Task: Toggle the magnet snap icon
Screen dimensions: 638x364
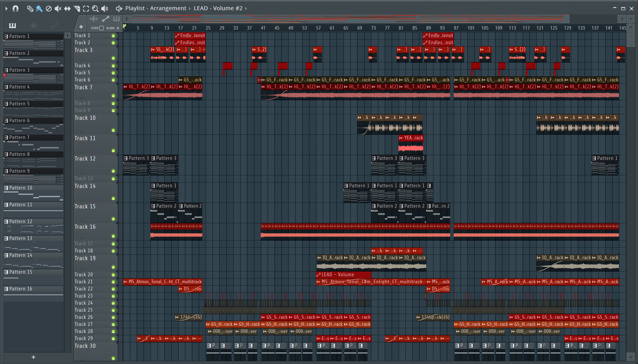Action: (x=16, y=8)
